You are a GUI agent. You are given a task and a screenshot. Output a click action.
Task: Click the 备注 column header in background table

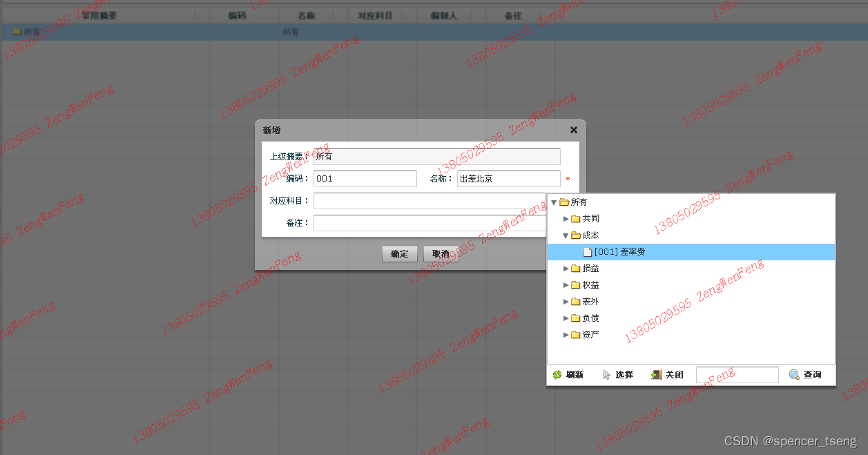click(x=513, y=15)
